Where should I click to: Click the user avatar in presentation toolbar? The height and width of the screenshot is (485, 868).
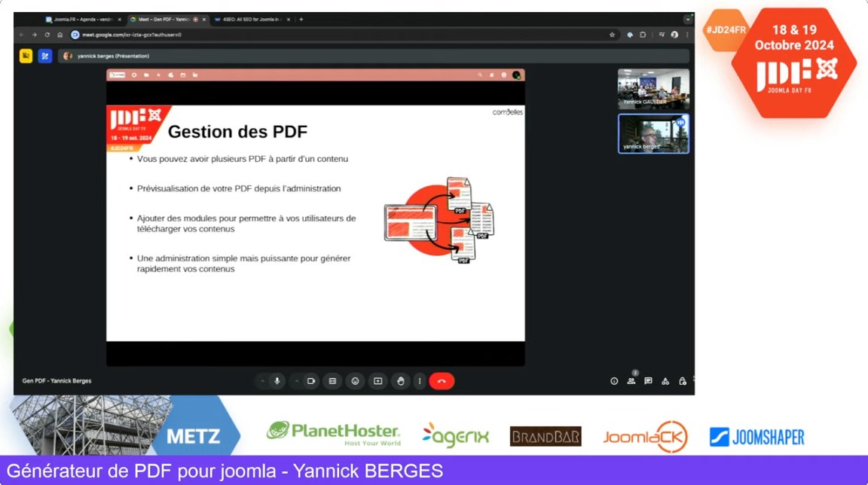516,75
